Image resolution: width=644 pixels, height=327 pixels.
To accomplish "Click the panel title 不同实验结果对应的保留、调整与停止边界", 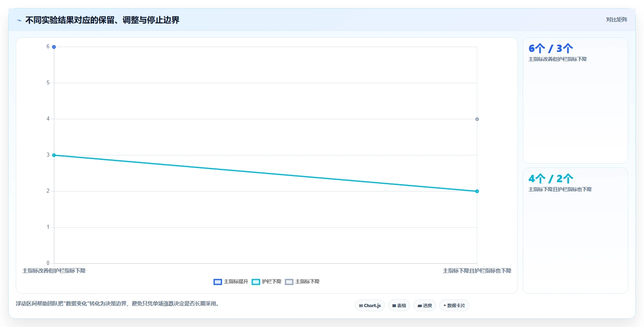I will pos(102,20).
